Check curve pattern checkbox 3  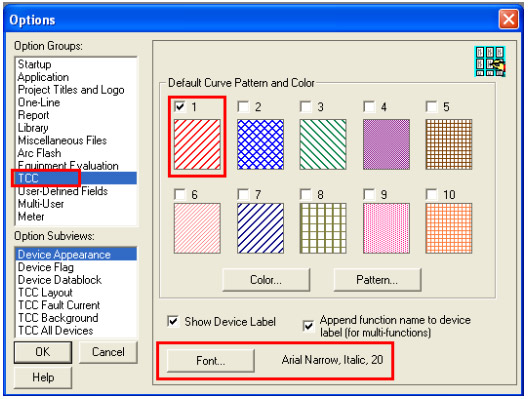[x=305, y=107]
